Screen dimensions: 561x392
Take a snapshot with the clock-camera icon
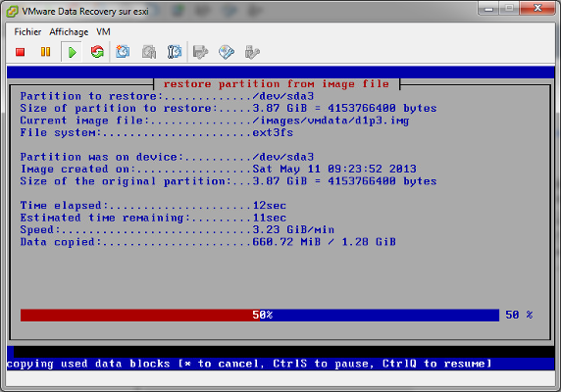pos(123,52)
